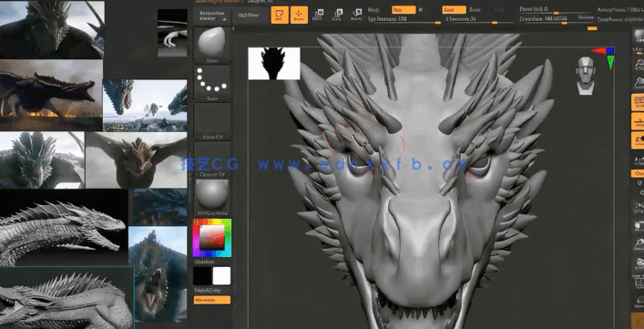This screenshot has height=329, width=644.
Task: Click the BPR render button at the right shelf
Action: click(x=639, y=36)
